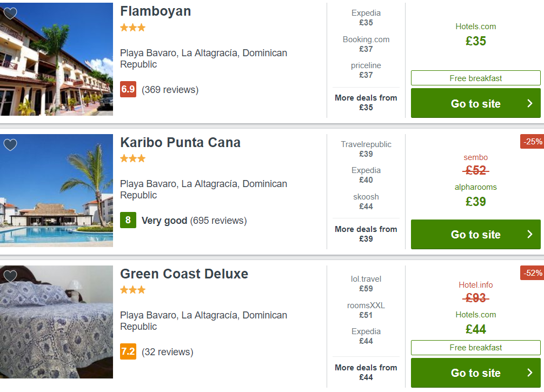Open Green Coast Deluxe bedroom photo

(56, 322)
